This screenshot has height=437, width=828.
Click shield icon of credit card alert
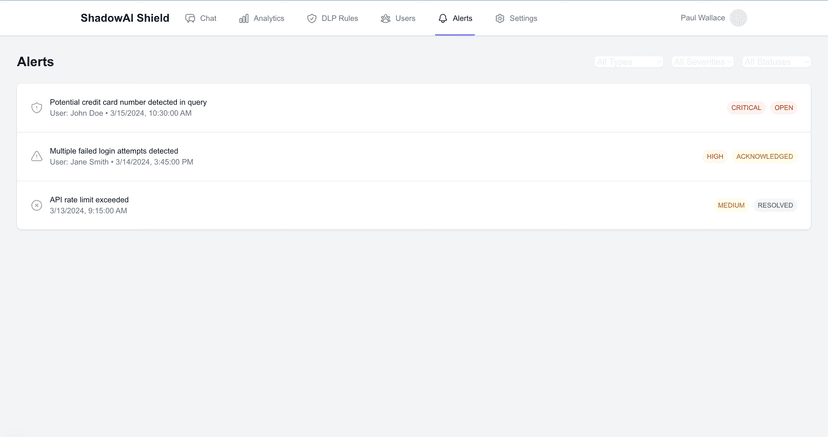pos(36,108)
